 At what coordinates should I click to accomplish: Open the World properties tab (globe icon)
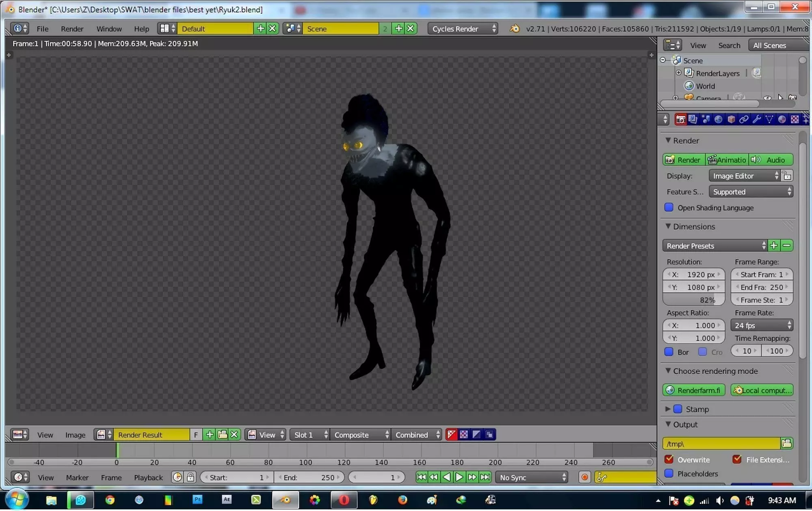(x=718, y=119)
